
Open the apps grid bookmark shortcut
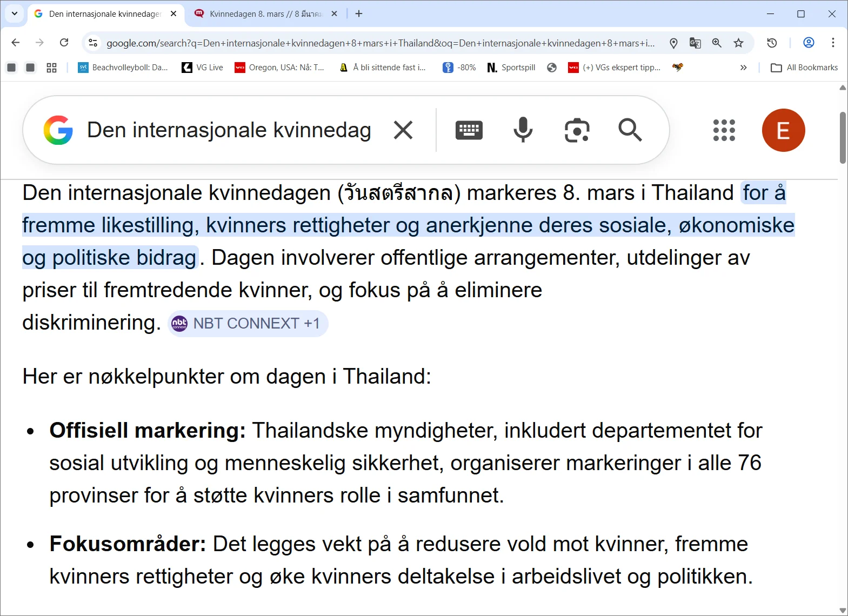pos(51,68)
